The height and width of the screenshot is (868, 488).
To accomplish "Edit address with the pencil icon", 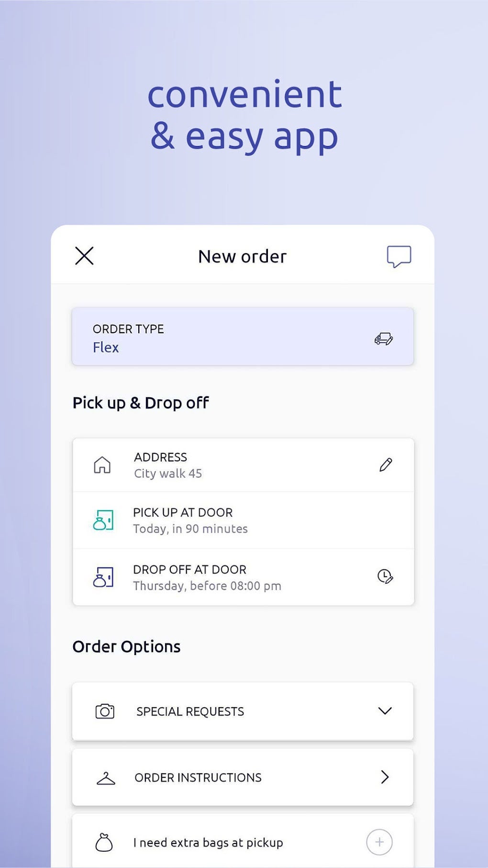I will point(386,464).
